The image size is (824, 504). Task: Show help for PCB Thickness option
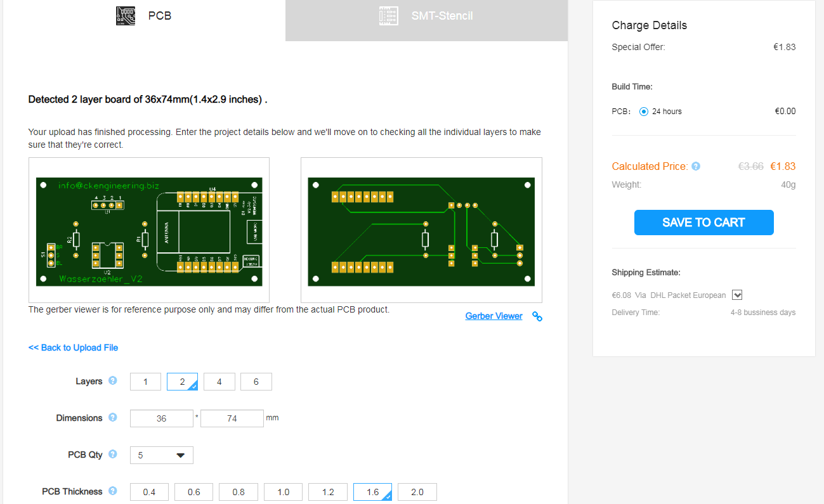click(x=113, y=491)
